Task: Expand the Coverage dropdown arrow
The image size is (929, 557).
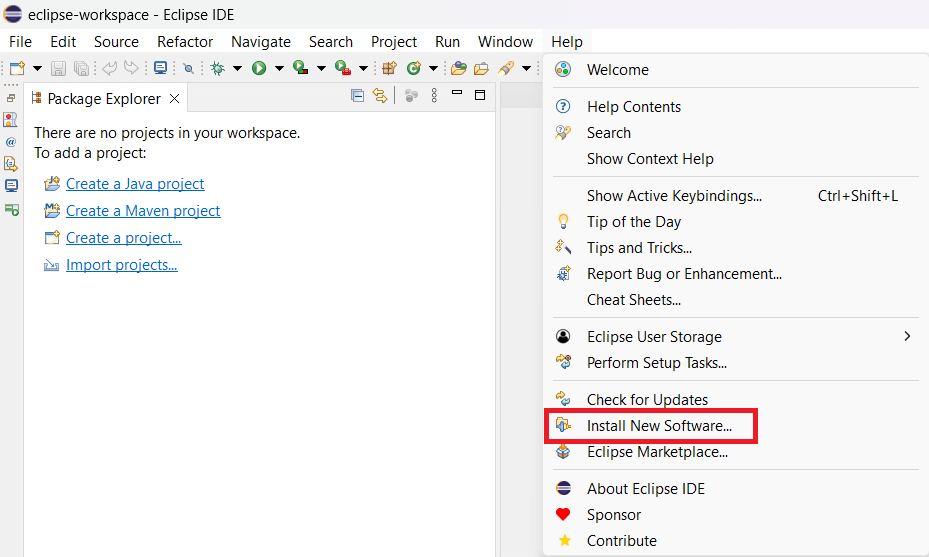Action: pyautogui.click(x=322, y=69)
